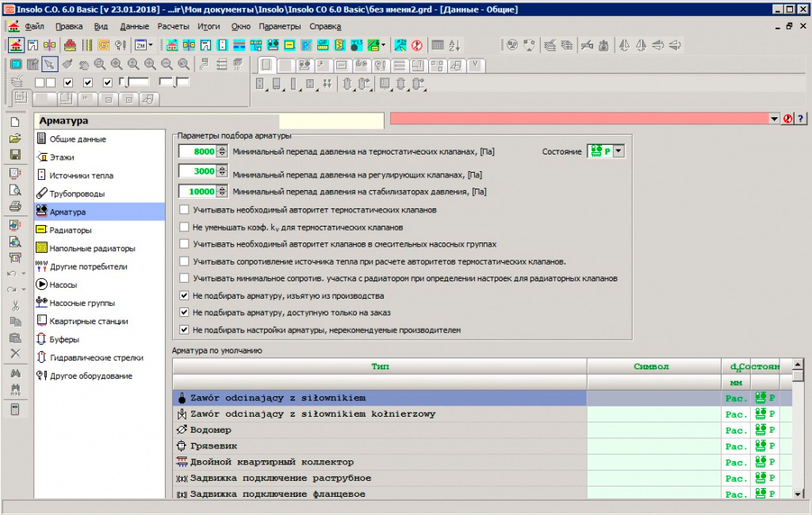Open the Файл menu
Screen dimensions: 812x515
click(x=34, y=26)
